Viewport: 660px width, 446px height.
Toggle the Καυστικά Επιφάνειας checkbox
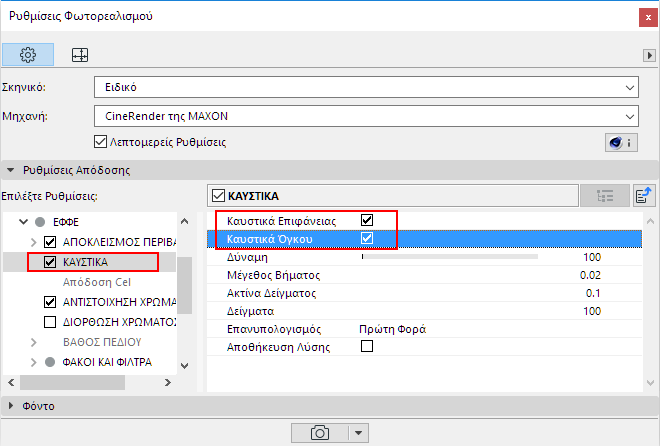point(367,220)
